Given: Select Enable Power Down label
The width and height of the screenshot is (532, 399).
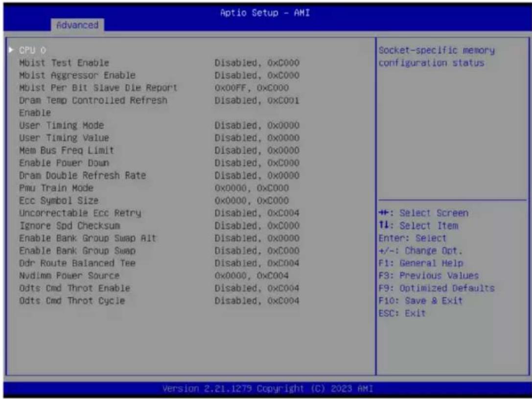Looking at the screenshot, I should (64, 163).
